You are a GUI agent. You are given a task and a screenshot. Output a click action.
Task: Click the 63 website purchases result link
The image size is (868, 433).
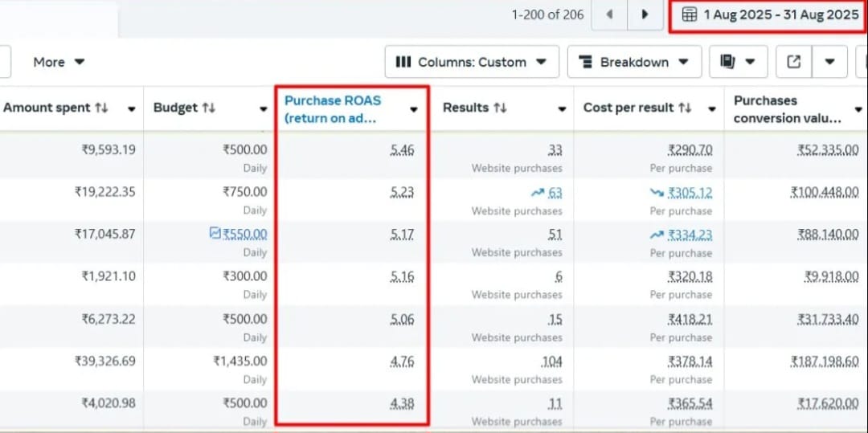click(x=555, y=193)
